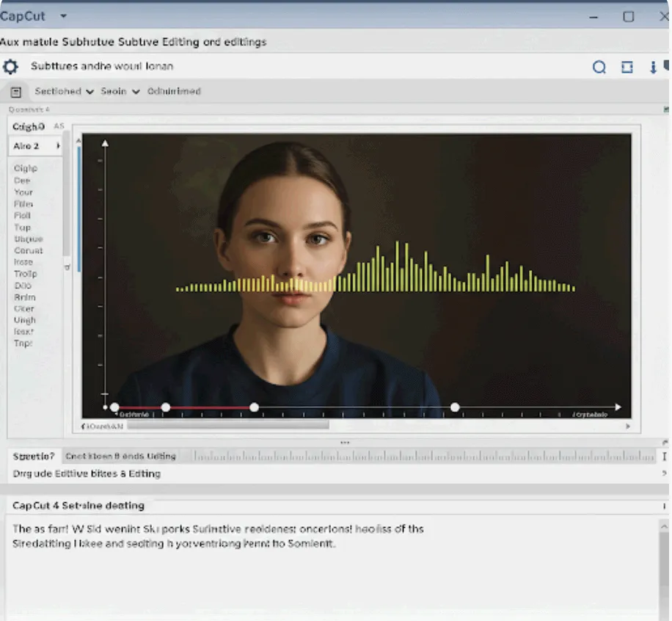The image size is (672, 621).
Task: Switch to the Cıigh0 tab
Action: coord(29,126)
